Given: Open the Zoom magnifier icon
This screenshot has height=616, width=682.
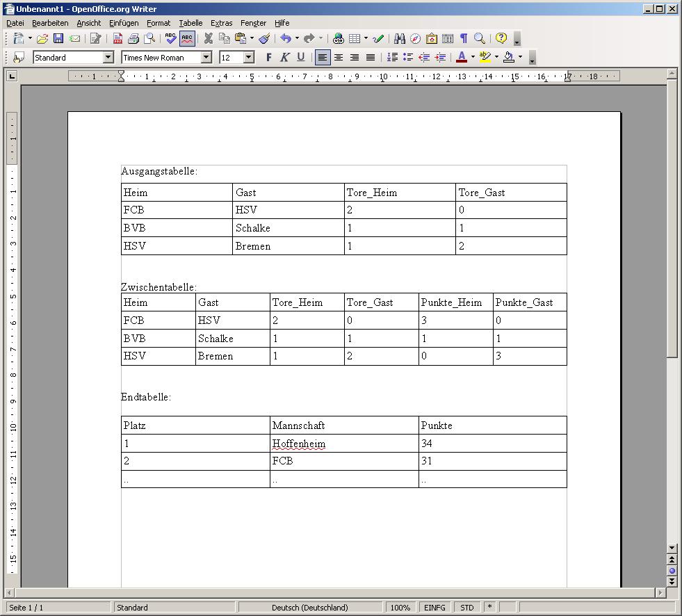Looking at the screenshot, I should tap(480, 39).
